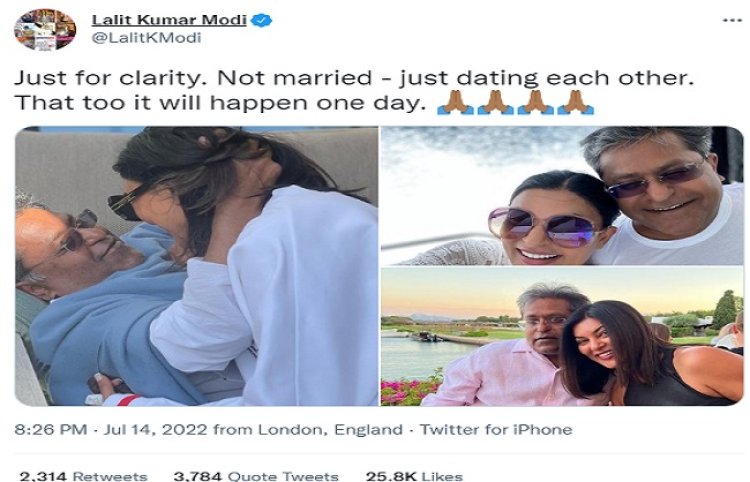This screenshot has width=750, height=482.
Task: Open the @LalitKModi handle link
Action: coord(146,38)
